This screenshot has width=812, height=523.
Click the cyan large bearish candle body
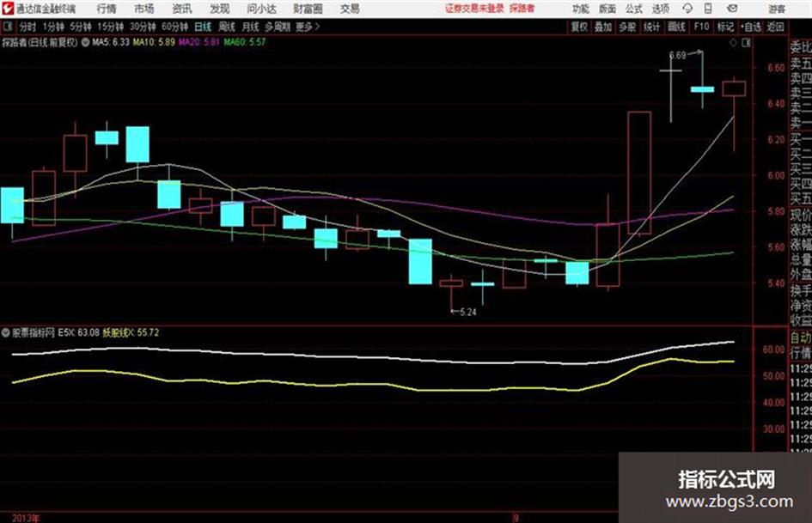(420, 261)
